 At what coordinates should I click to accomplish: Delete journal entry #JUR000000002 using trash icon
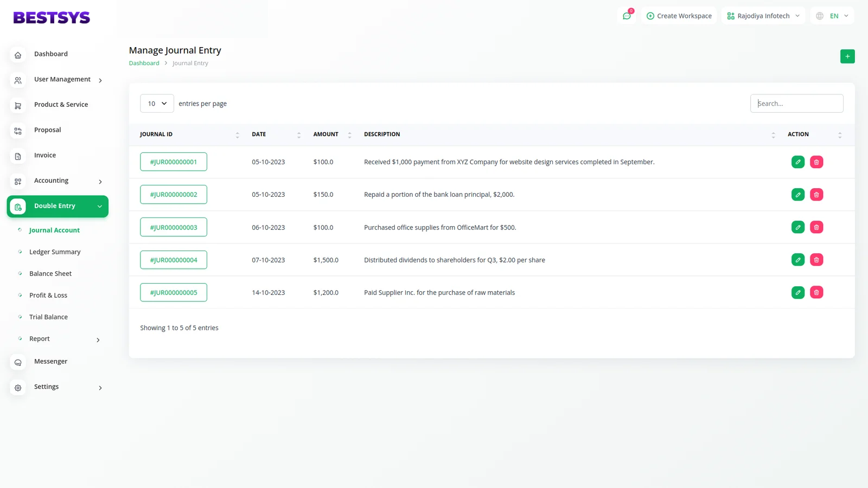(816, 195)
